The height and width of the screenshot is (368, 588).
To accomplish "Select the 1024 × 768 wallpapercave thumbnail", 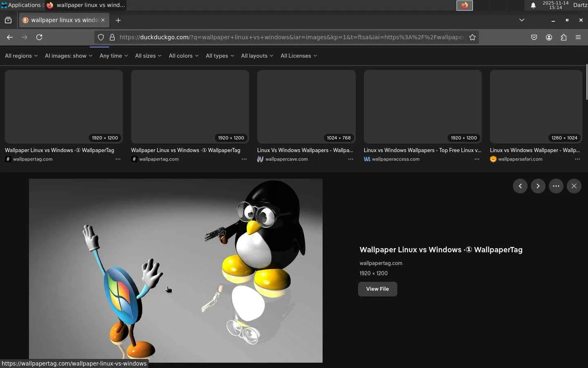I will [306, 107].
